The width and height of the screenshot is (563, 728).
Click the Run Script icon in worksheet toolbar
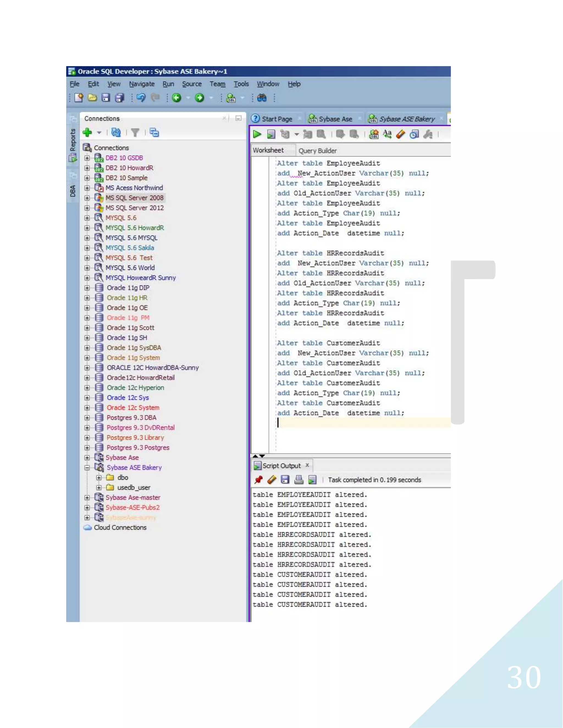pos(271,134)
